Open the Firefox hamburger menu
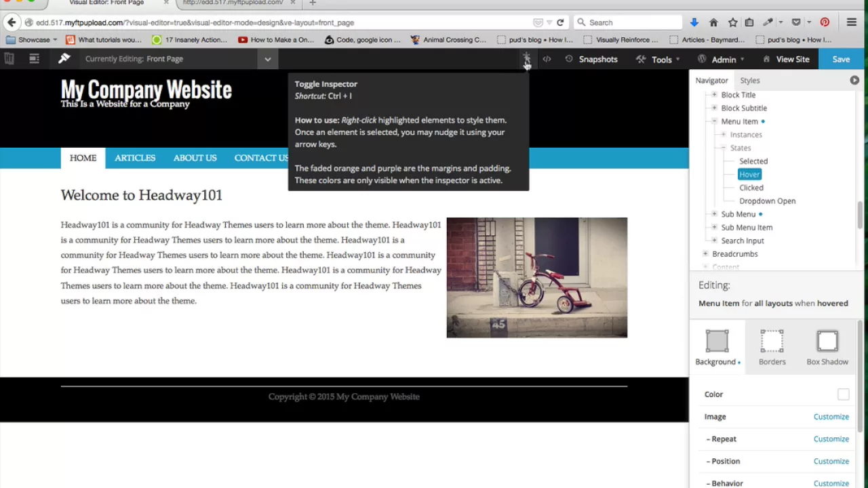Screen dimensions: 868x488 pyautogui.click(x=852, y=22)
